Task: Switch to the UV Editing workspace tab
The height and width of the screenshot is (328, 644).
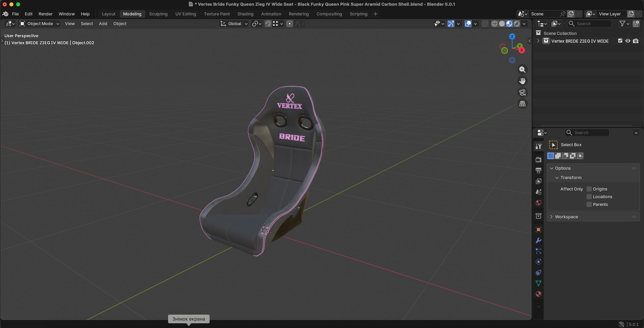Action: click(x=185, y=14)
